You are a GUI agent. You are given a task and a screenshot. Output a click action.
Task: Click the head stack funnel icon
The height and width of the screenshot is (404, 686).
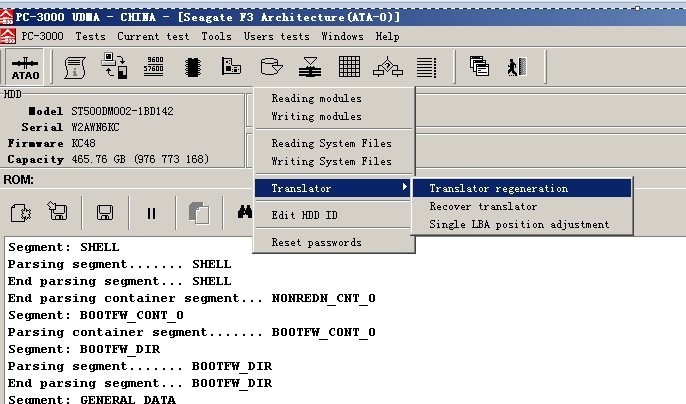click(310, 67)
